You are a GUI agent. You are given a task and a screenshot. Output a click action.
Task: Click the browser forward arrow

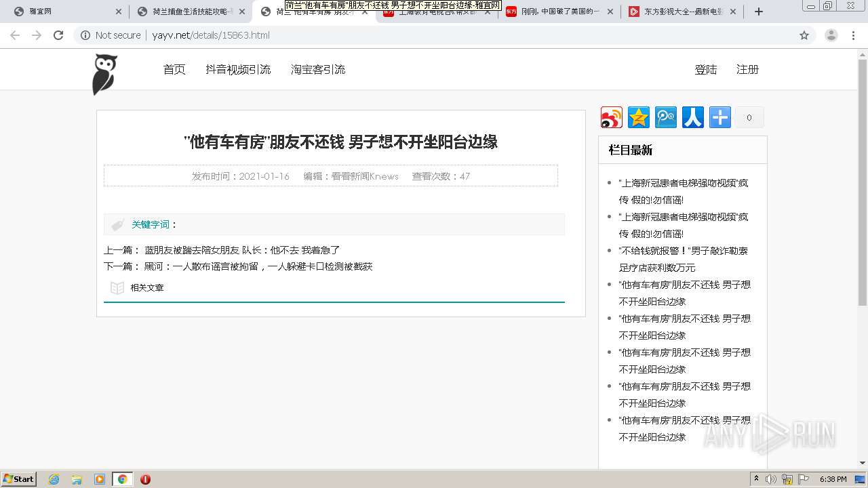pyautogui.click(x=37, y=35)
